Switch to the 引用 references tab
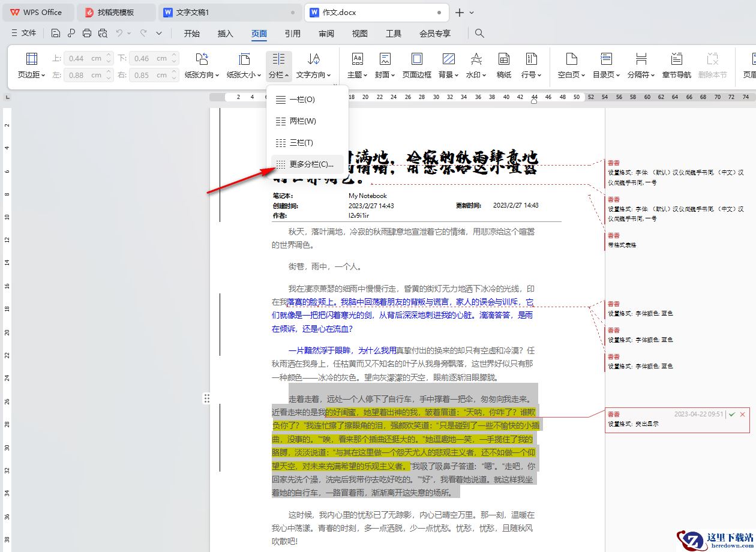The height and width of the screenshot is (552, 756). [293, 34]
